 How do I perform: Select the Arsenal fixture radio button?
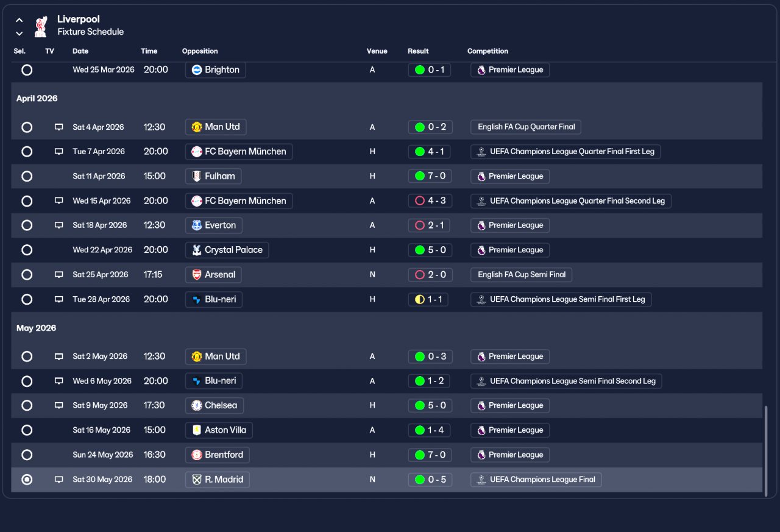click(27, 275)
